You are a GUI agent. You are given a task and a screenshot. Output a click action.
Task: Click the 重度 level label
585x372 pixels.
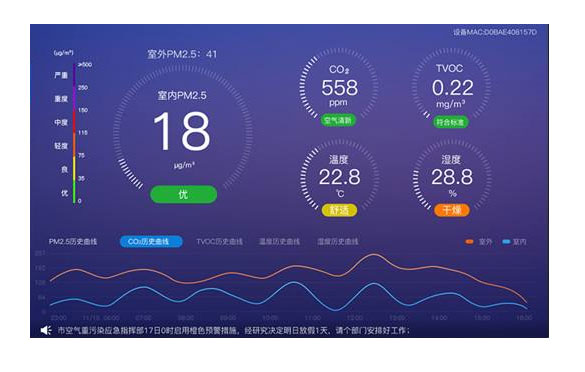point(61,99)
